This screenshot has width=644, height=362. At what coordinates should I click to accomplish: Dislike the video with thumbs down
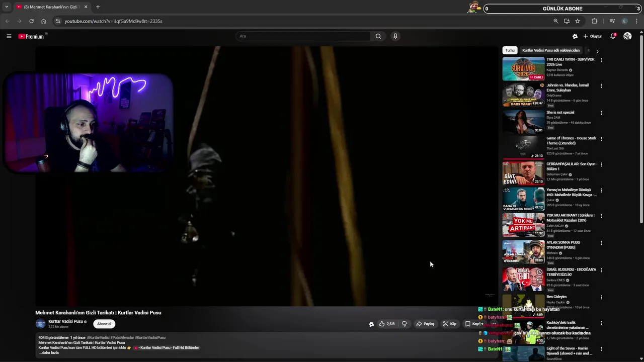(405, 324)
